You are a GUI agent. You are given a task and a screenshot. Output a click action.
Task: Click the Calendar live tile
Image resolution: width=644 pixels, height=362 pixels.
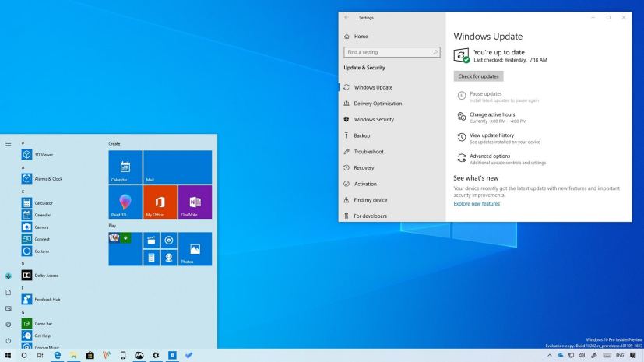click(x=125, y=167)
